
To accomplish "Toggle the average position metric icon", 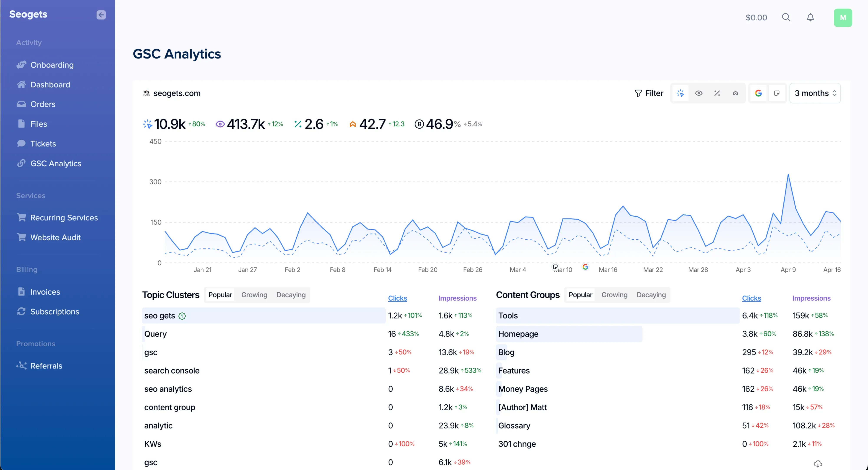I will [735, 93].
